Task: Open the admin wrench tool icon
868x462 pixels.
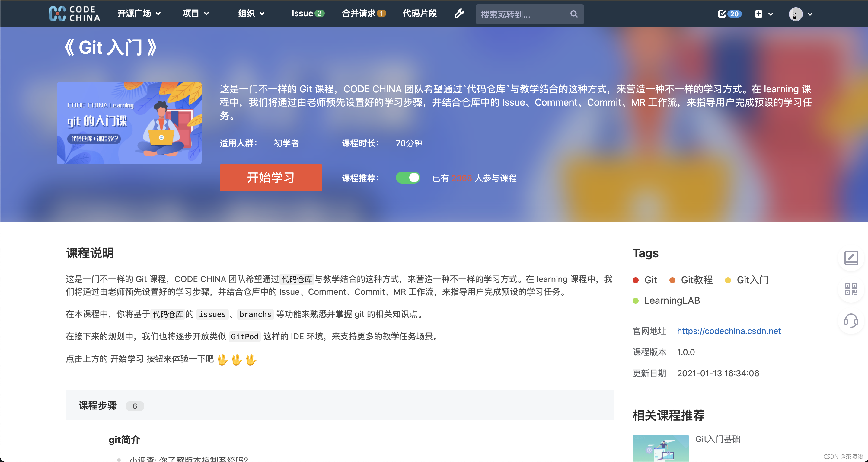Action: click(x=459, y=14)
